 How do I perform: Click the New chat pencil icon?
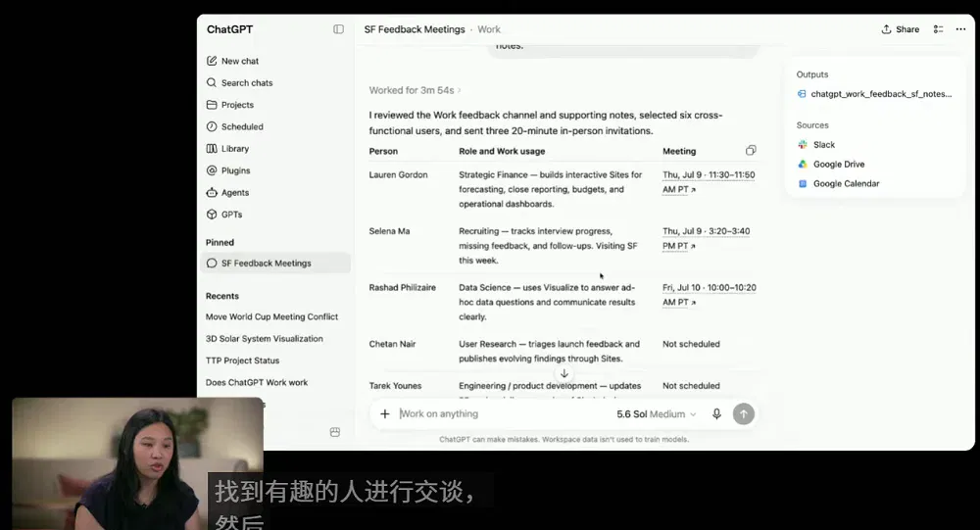click(212, 61)
